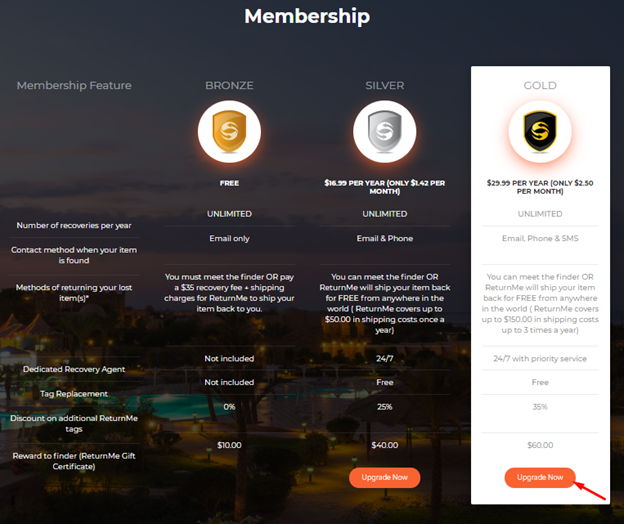Click the Gold 35% discount value

(540, 407)
